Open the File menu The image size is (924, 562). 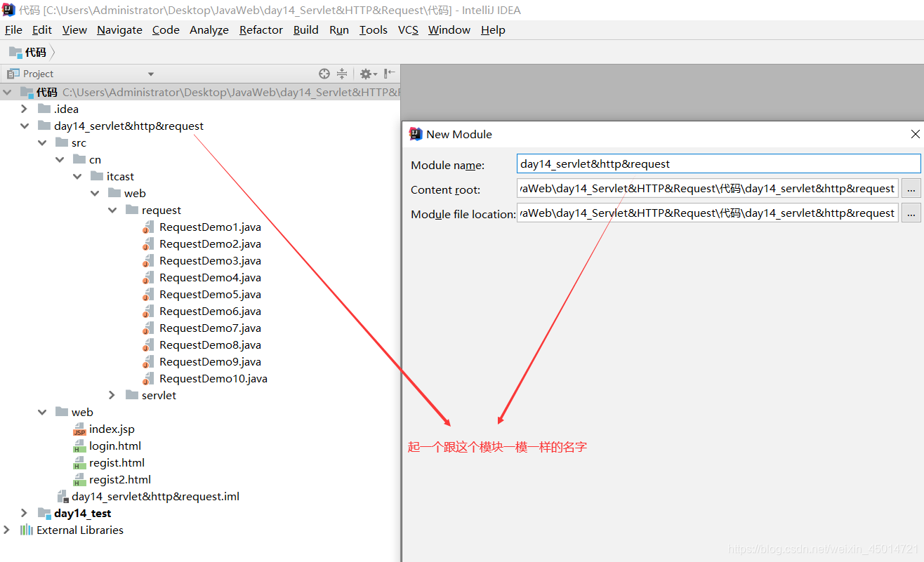(x=13, y=29)
